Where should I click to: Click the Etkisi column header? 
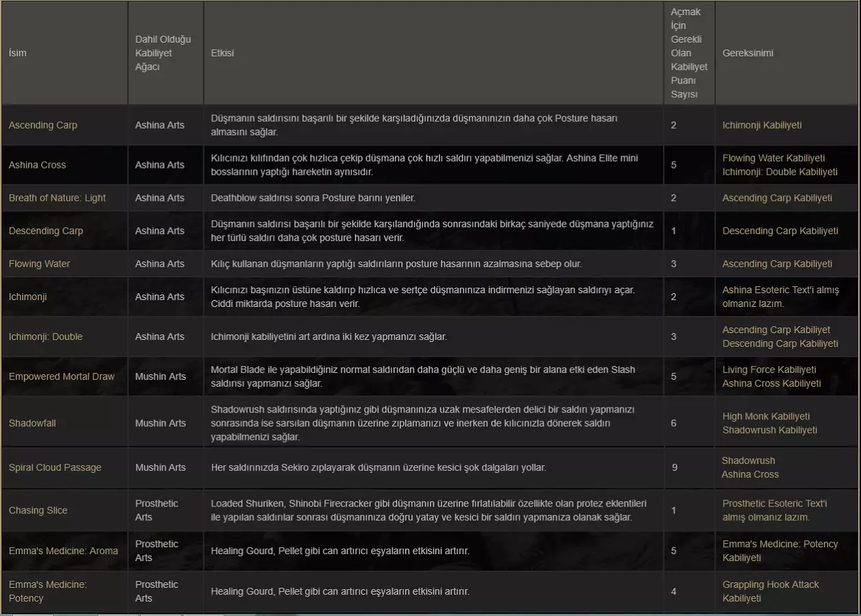click(x=222, y=53)
